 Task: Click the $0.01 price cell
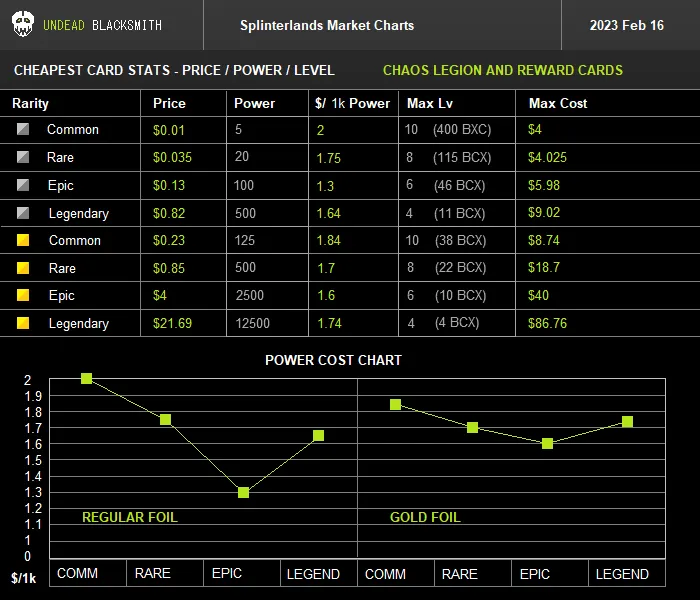click(x=168, y=130)
